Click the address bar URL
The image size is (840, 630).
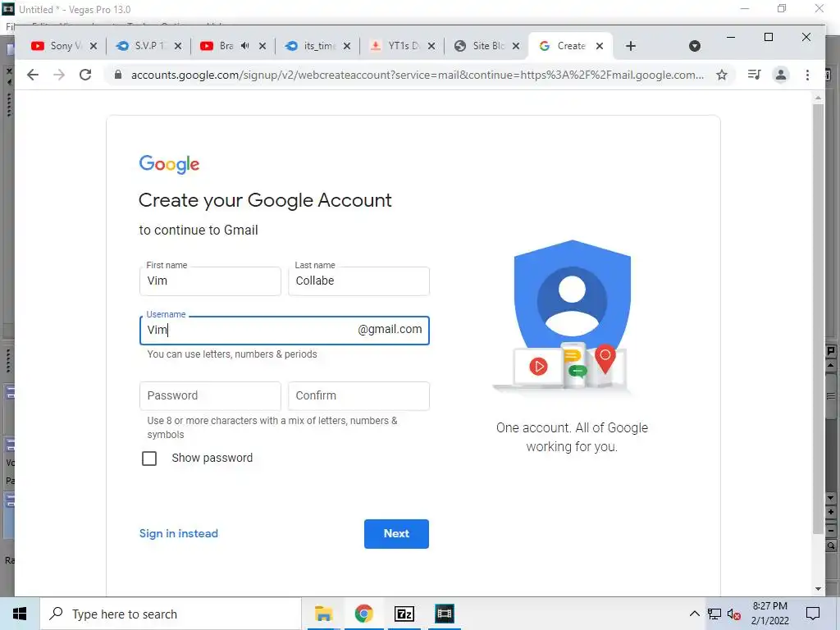point(418,75)
